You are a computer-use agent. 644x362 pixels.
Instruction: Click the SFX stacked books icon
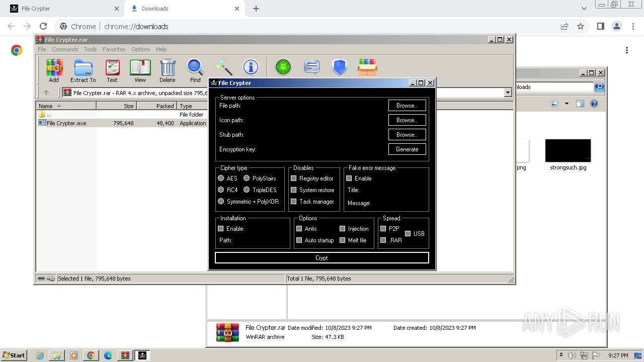367,67
